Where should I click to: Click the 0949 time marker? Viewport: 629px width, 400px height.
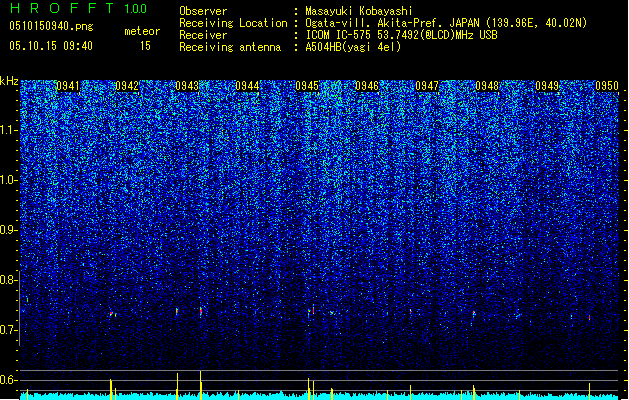coord(547,86)
